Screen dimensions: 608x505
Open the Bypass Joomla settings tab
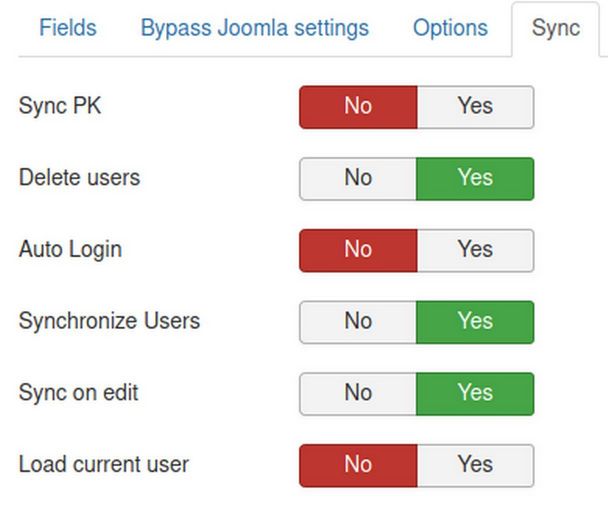coord(254,27)
